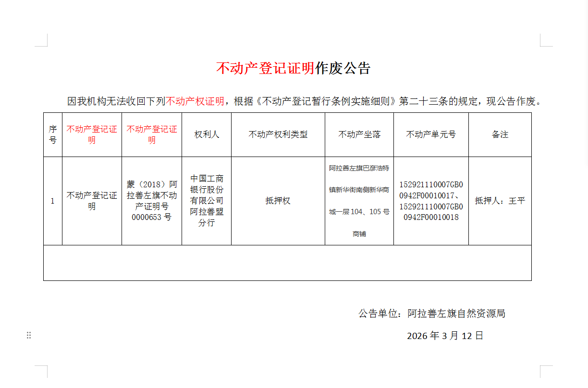The width and height of the screenshot is (588, 388).
Task: Click the 抵押权 cell
Action: [x=278, y=201]
